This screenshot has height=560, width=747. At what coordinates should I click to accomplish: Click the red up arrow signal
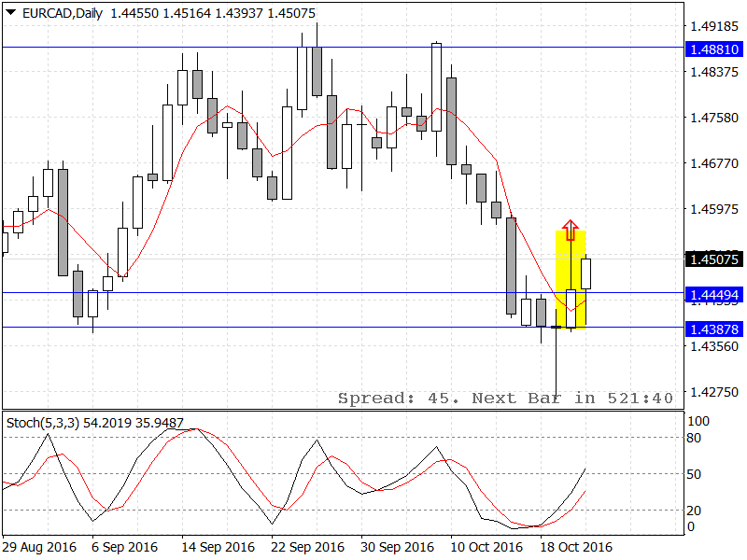pos(571,230)
